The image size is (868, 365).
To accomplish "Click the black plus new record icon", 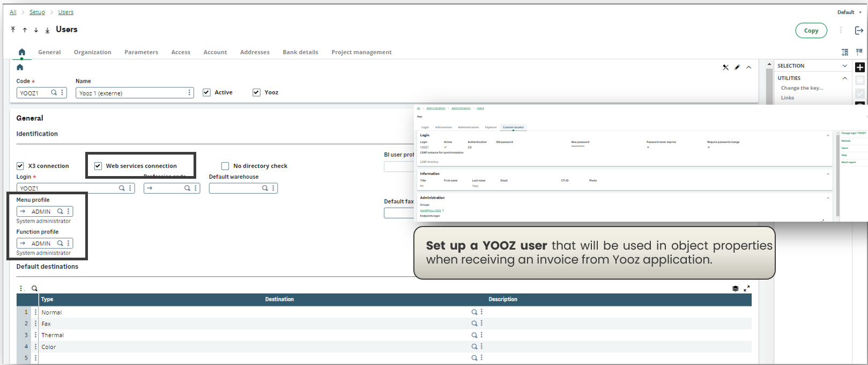I will click(x=860, y=67).
